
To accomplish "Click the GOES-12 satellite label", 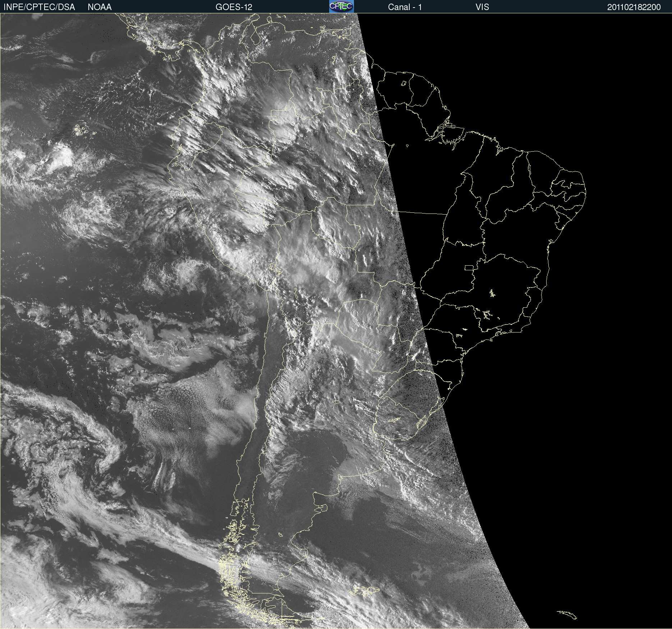I will (234, 7).
